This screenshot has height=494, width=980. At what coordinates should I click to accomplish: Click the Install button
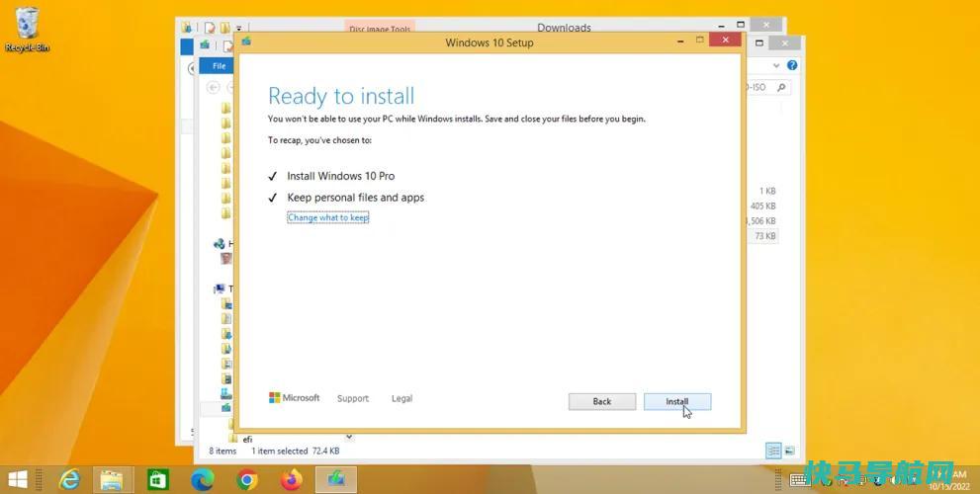click(676, 401)
